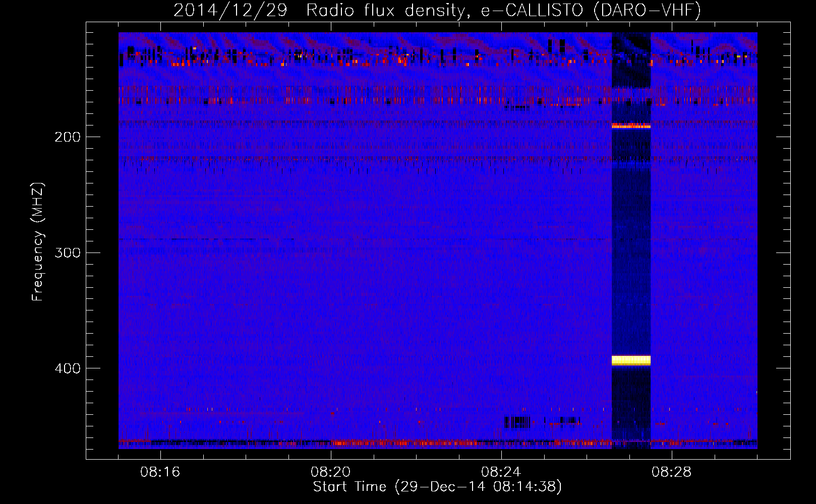Click the '400' frequency tick label

point(68,368)
